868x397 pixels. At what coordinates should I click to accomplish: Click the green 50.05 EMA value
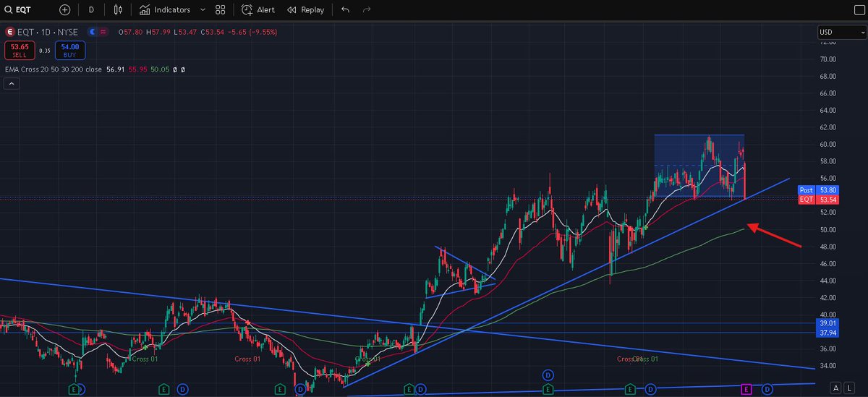[160, 69]
